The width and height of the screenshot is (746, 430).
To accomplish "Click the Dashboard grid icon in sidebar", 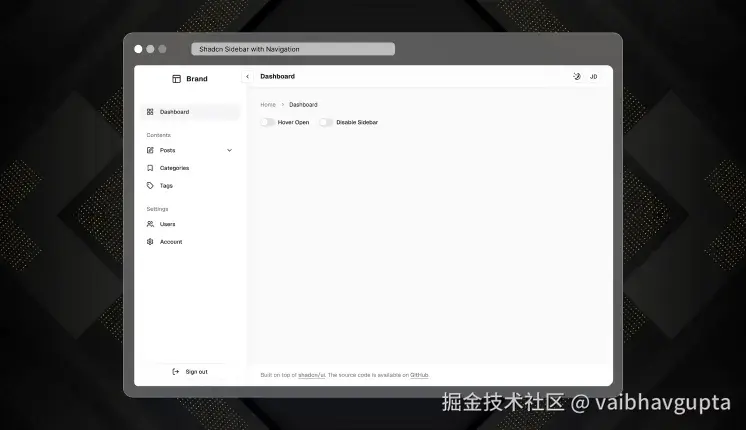I will tap(150, 112).
